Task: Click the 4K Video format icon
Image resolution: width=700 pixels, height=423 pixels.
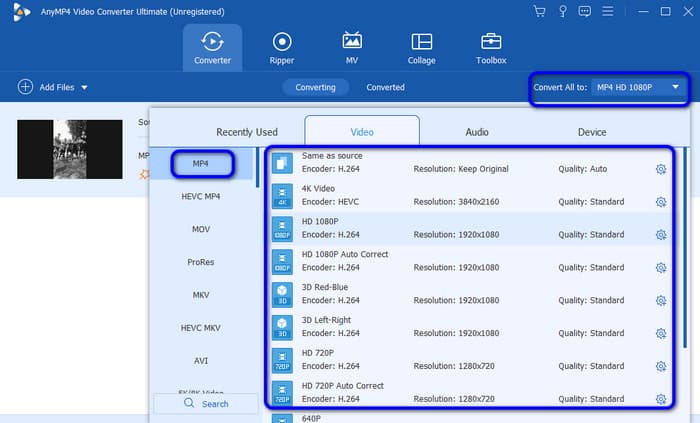Action: tap(282, 196)
